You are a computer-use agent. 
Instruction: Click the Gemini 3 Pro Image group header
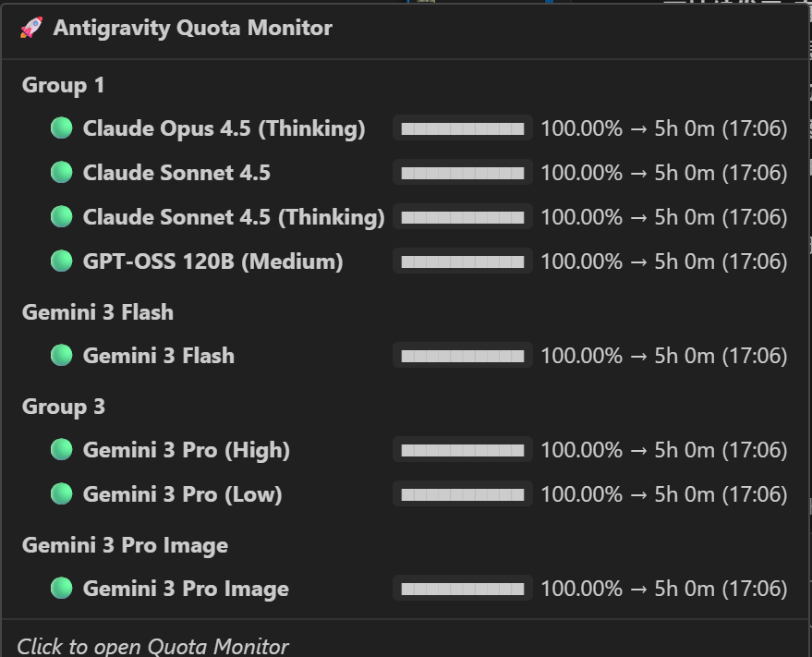pyautogui.click(x=125, y=545)
